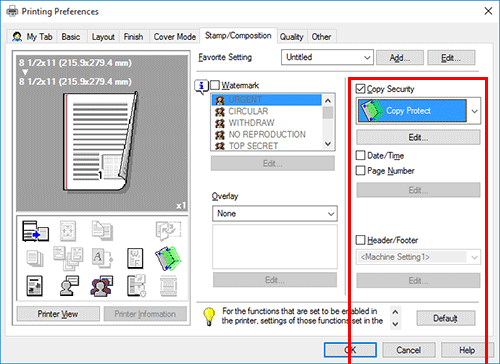Click the Help button
The width and height of the screenshot is (500, 364).
[467, 350]
